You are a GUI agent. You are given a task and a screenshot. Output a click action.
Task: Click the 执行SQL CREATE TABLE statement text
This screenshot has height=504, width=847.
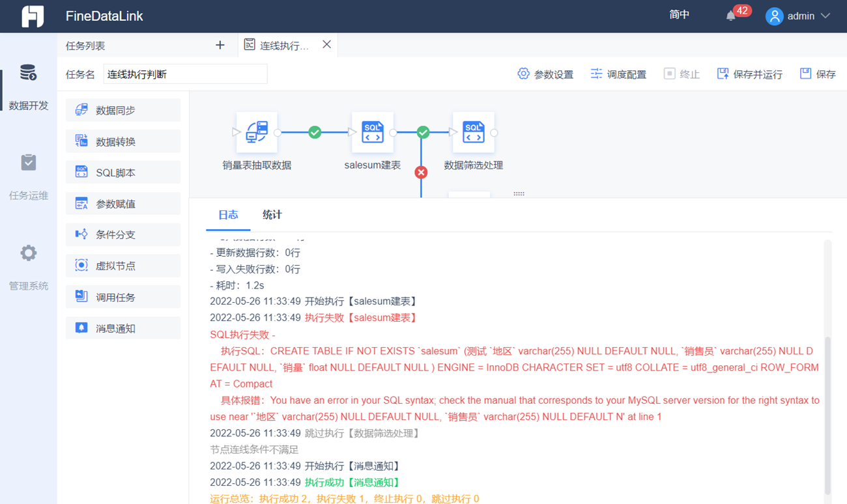tap(514, 367)
